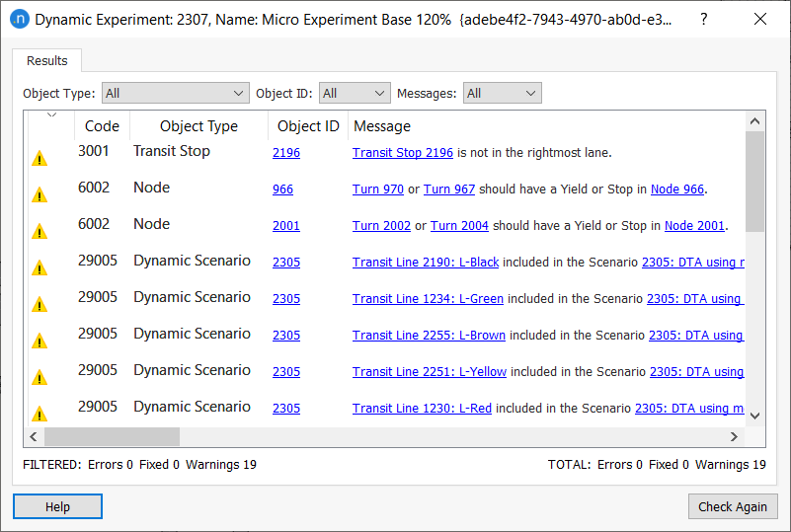Viewport: 791px width, 532px height.
Task: Open Transit Line 1234: L-Green link
Action: click(428, 298)
